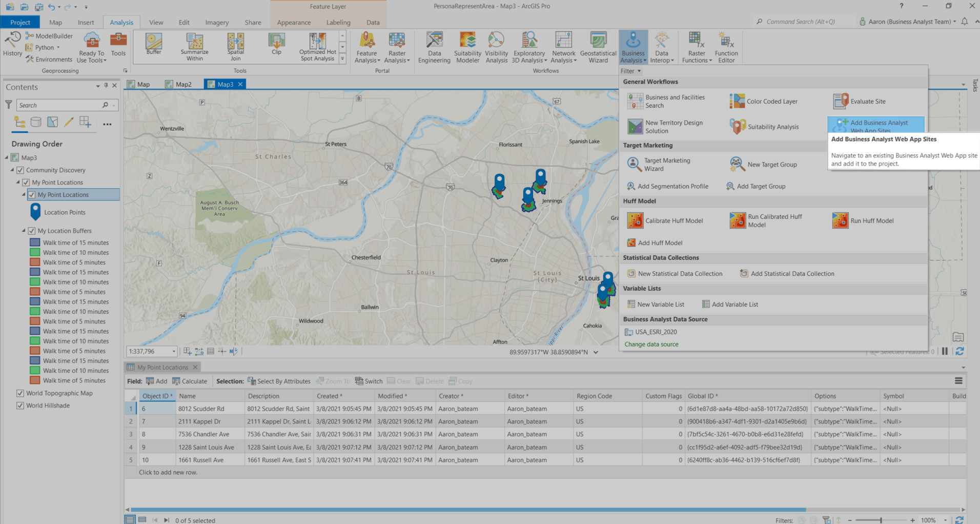Click the Select By Attributes button
This screenshot has height=524, width=980.
tap(279, 381)
